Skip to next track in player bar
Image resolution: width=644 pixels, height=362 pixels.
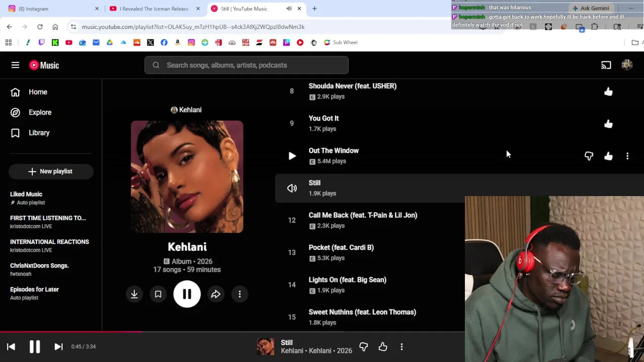point(58,346)
